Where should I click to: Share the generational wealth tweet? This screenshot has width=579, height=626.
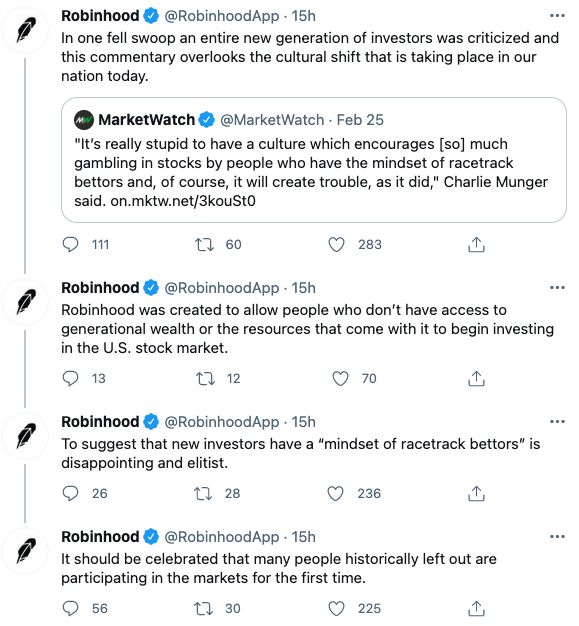click(x=476, y=378)
